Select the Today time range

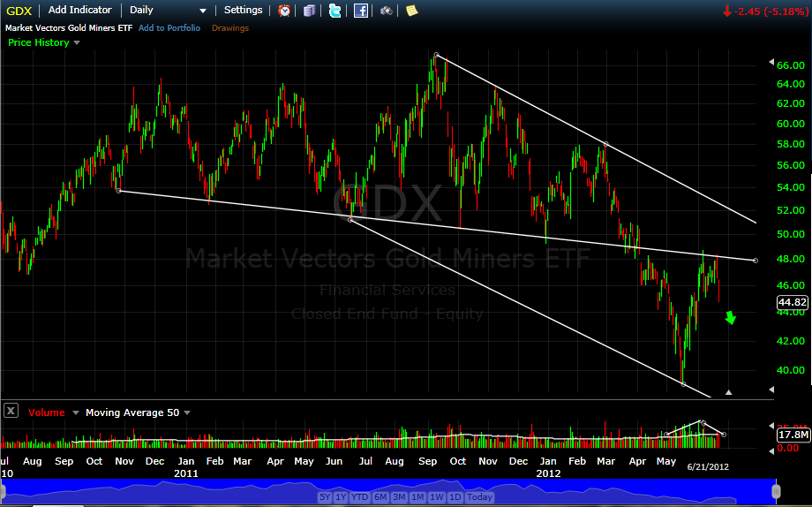(x=479, y=496)
